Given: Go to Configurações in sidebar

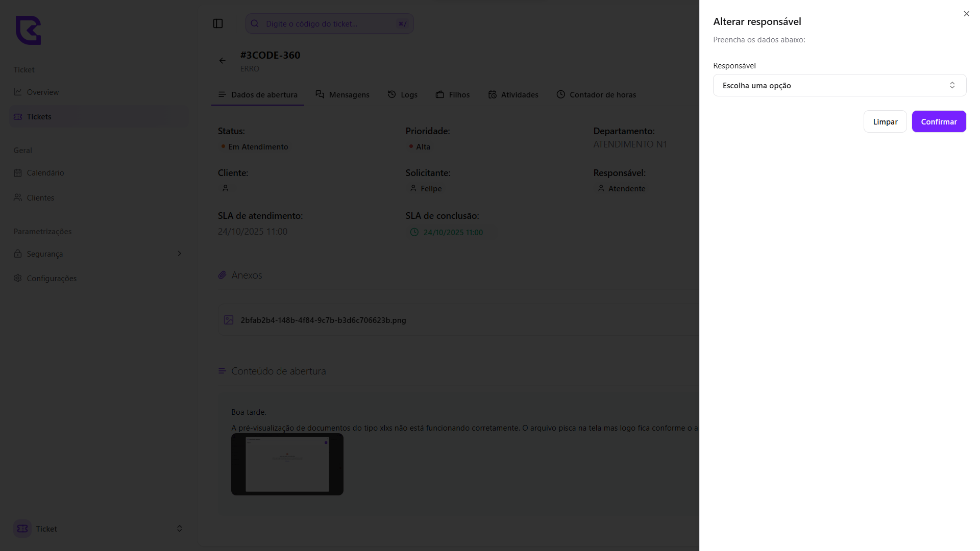Looking at the screenshot, I should tap(51, 278).
